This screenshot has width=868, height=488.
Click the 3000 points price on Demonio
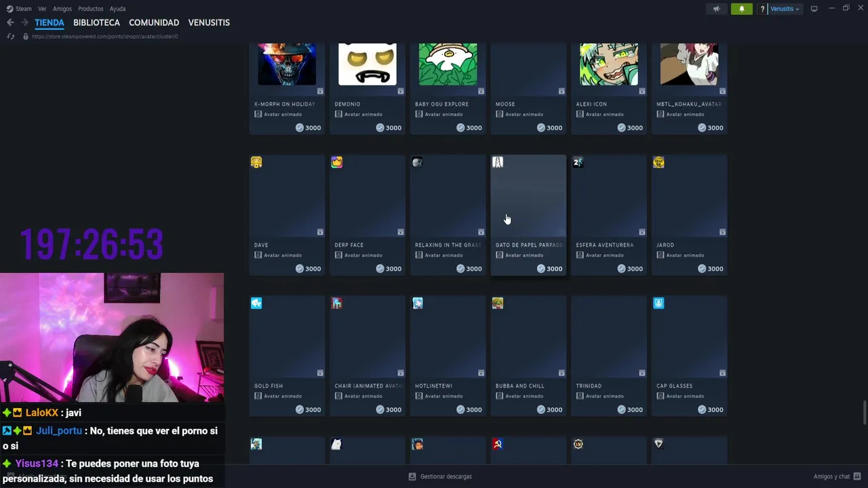[x=389, y=127]
